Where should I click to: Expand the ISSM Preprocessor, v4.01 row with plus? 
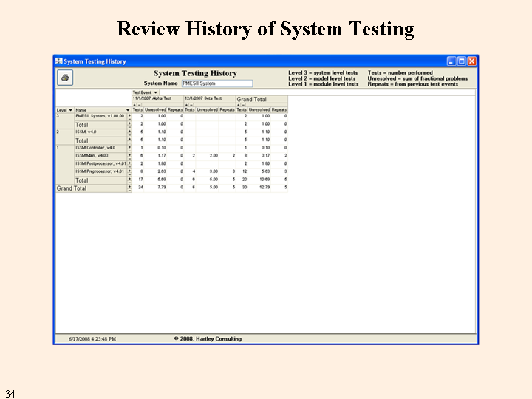click(129, 171)
